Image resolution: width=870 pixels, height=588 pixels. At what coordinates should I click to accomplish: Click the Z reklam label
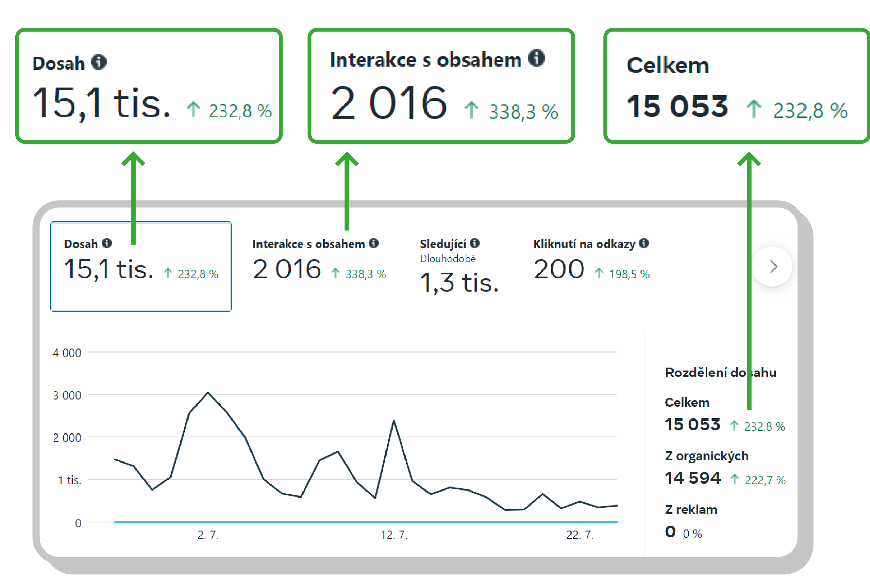point(691,509)
